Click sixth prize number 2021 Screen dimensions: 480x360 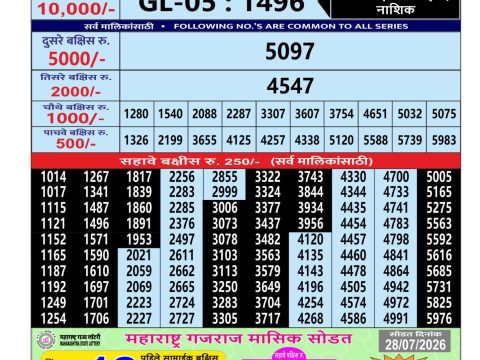click(139, 255)
